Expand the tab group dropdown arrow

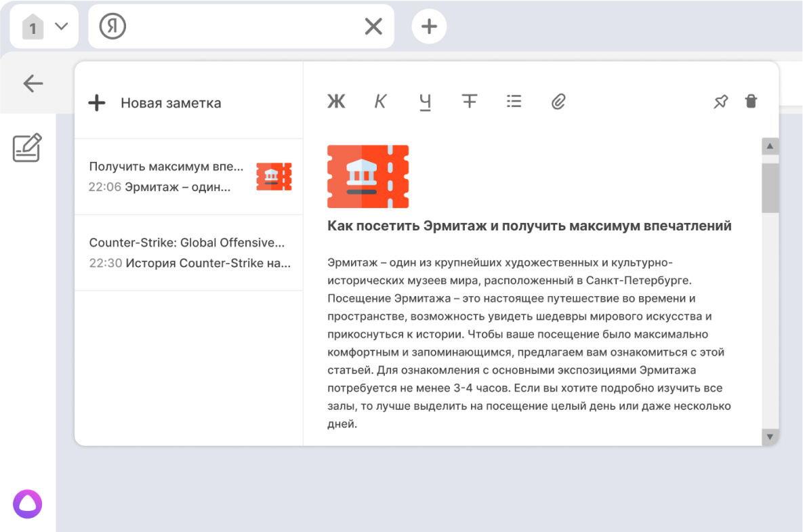(x=60, y=26)
